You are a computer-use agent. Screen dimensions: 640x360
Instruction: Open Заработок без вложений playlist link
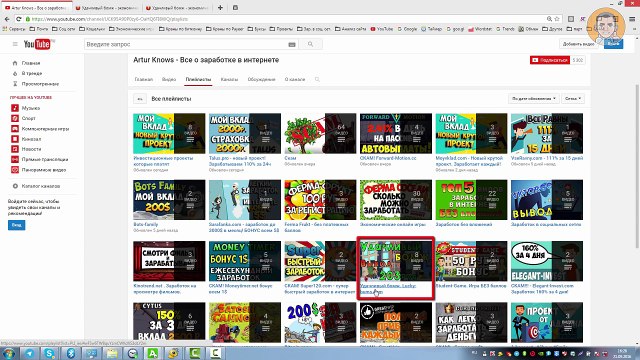click(464, 224)
